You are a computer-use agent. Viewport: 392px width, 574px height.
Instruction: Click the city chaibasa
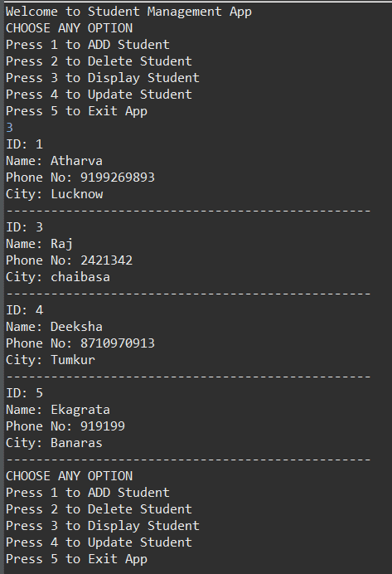tap(80, 277)
